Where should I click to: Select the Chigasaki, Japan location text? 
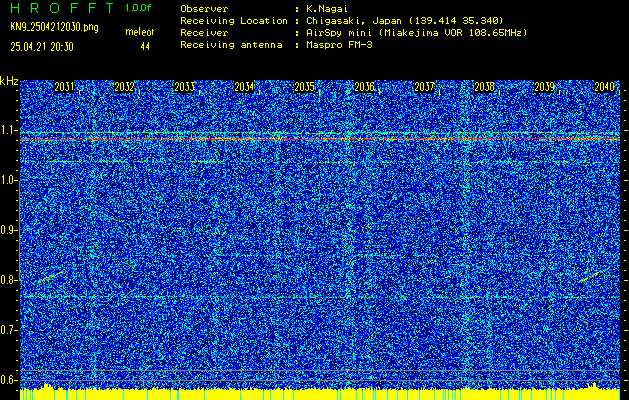(405, 20)
